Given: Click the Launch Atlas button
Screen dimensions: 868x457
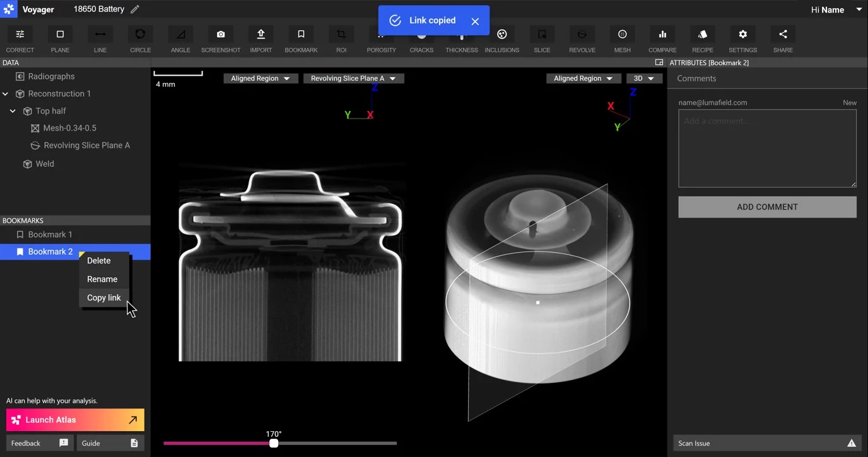Looking at the screenshot, I should click(x=75, y=420).
